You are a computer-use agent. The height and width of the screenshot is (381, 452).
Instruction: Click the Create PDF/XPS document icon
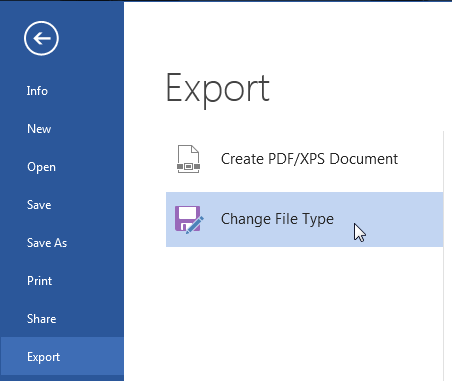point(188,159)
